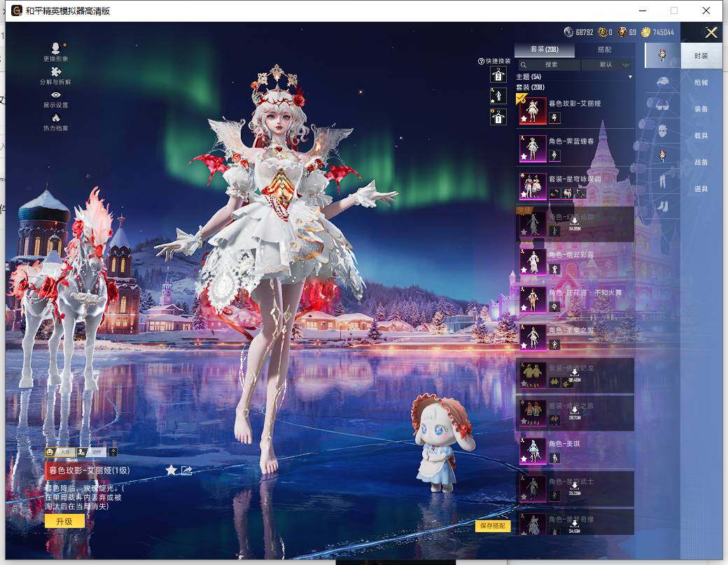
Task: Expand the outfit info arrow next to 动作
Action: 113,452
